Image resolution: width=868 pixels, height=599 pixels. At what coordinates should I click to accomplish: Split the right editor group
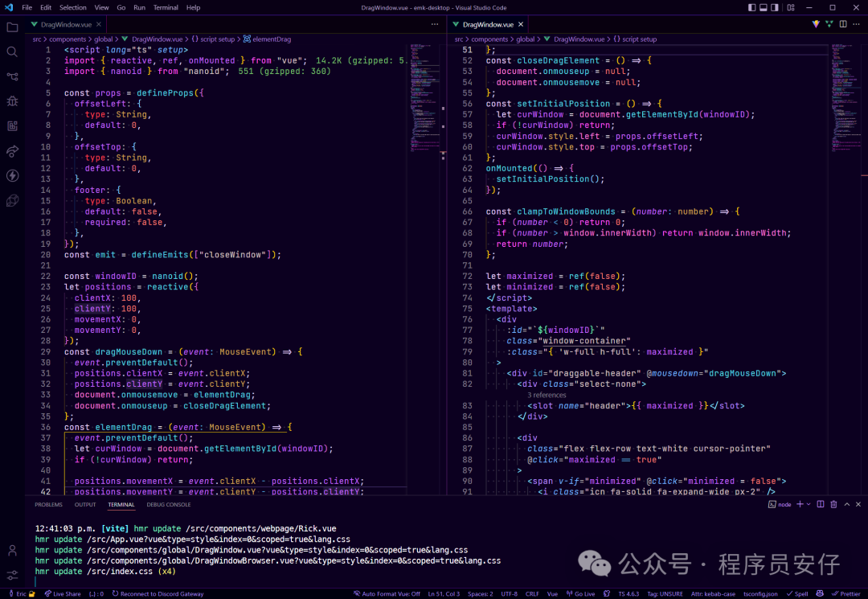click(843, 24)
